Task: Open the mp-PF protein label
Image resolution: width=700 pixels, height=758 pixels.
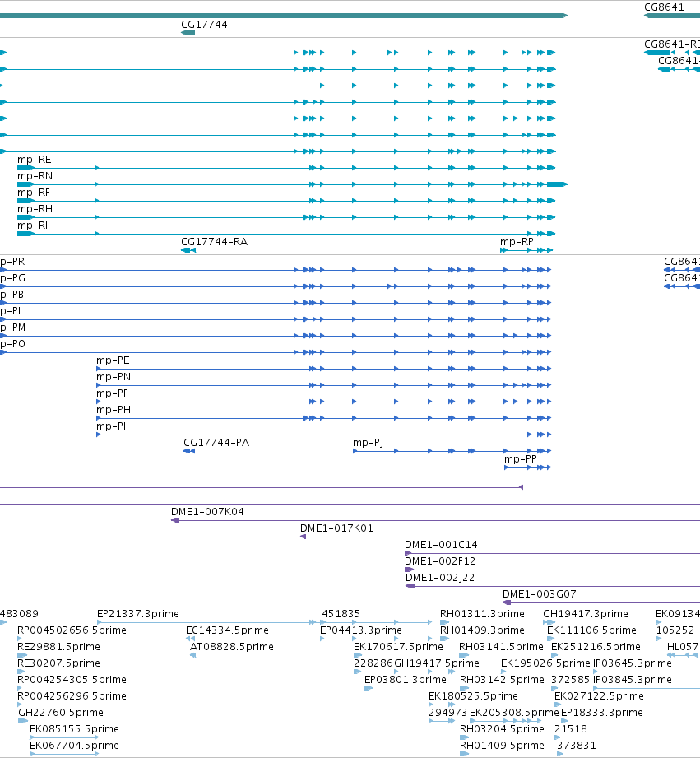Action: (x=112, y=393)
